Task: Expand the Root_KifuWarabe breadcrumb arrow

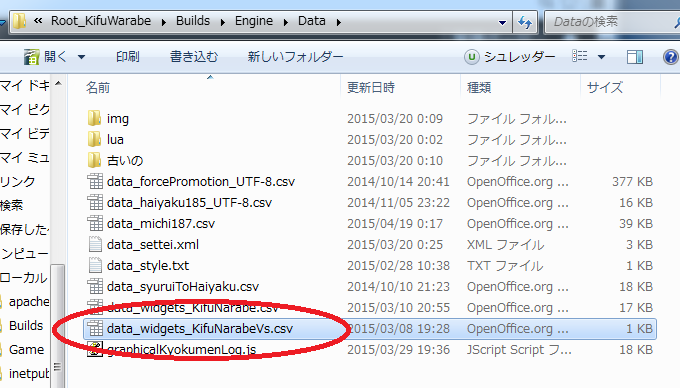Action: [163, 22]
